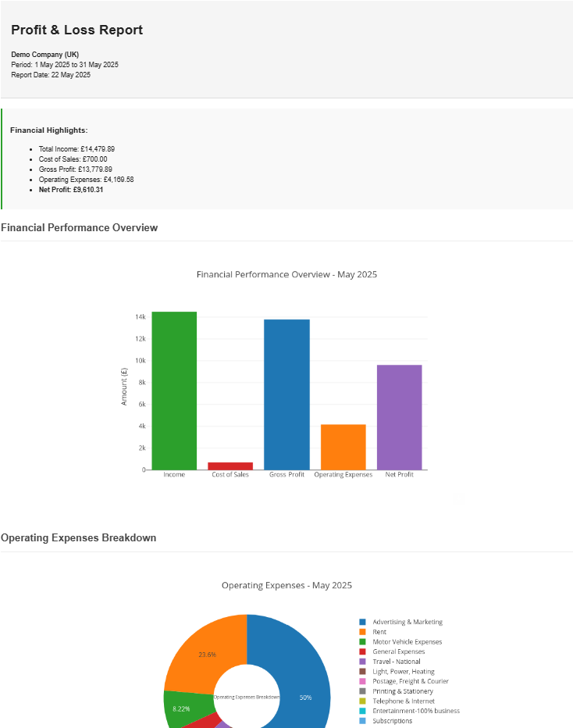573x728 pixels.
Task: Click the orange Operating Expenses bar
Action: tap(343, 447)
